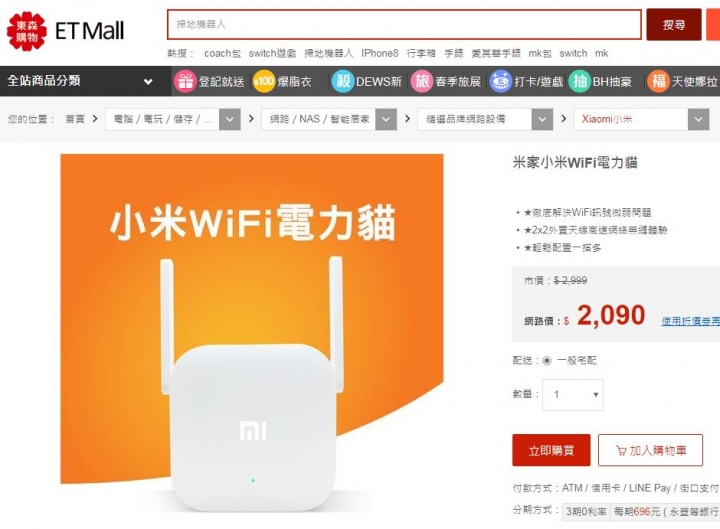Open the yellow $100 爆脂衣 promo icon

264,81
